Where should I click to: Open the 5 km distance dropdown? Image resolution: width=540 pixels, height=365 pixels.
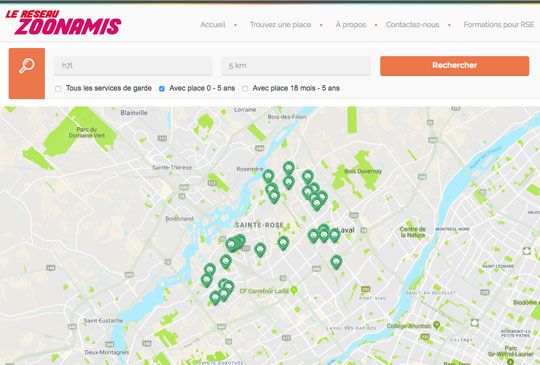click(x=297, y=66)
